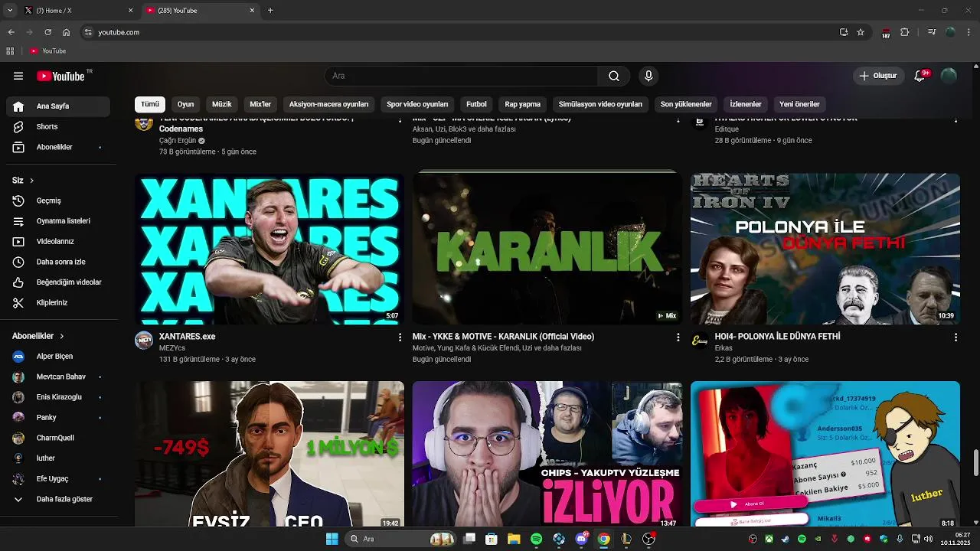The height and width of the screenshot is (551, 980).
Task: Click the search magnifier button
Action: [614, 76]
